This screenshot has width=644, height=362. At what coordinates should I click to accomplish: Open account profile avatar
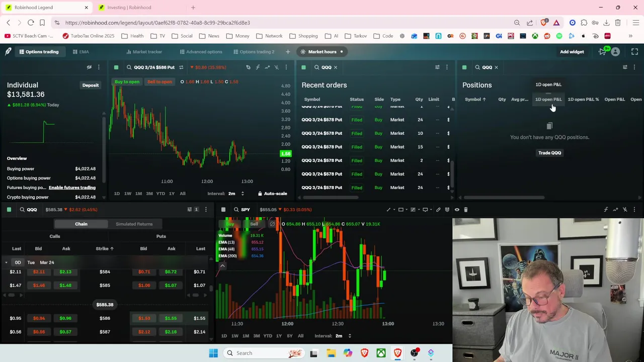(615, 52)
